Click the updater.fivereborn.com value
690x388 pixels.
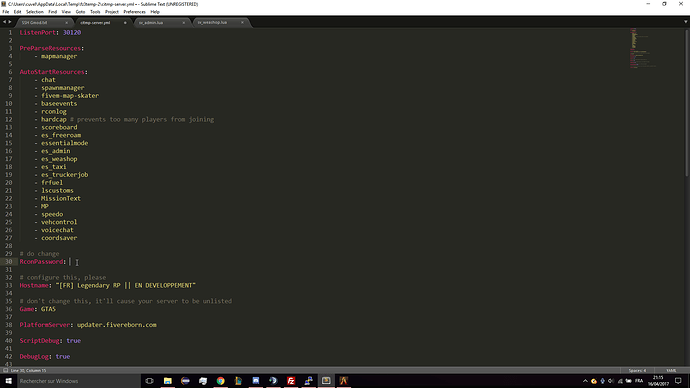click(x=117, y=325)
